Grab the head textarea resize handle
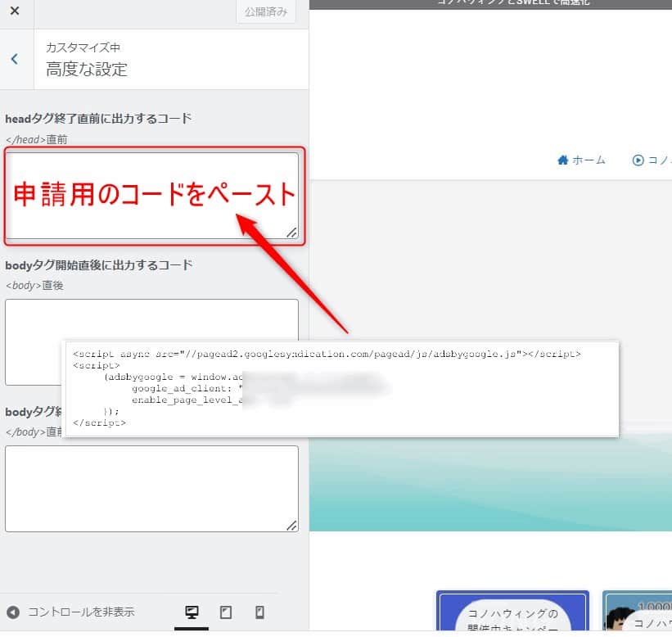Viewport: 672px width, 637px height. [292, 233]
